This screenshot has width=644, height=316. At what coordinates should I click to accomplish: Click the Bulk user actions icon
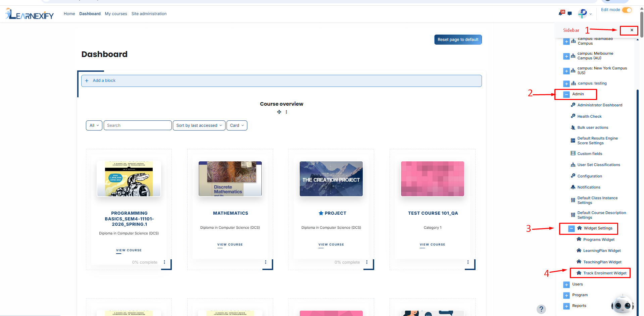coord(573,127)
